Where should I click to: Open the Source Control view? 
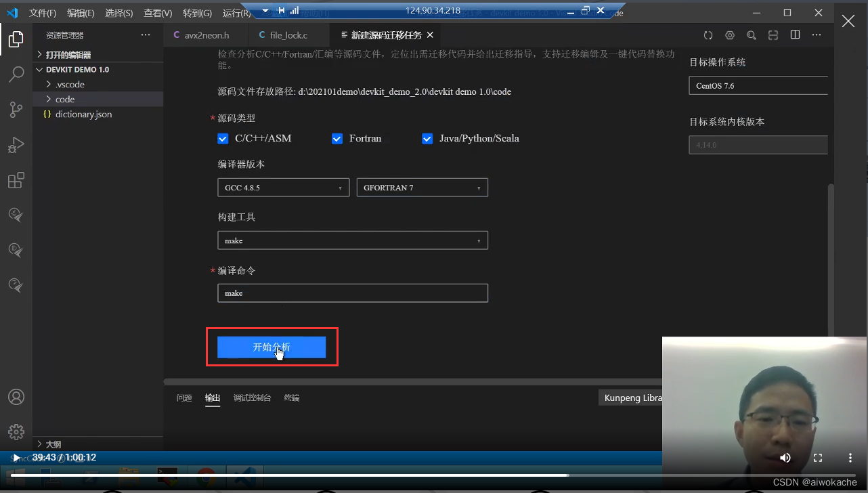pyautogui.click(x=16, y=110)
